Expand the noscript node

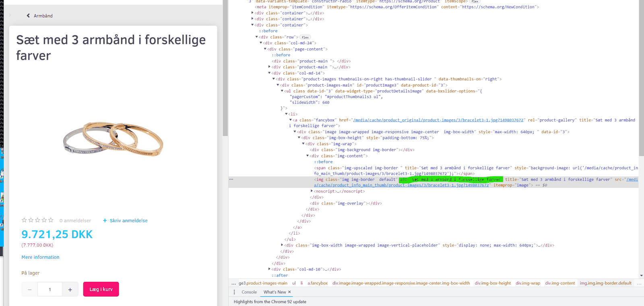click(x=312, y=191)
